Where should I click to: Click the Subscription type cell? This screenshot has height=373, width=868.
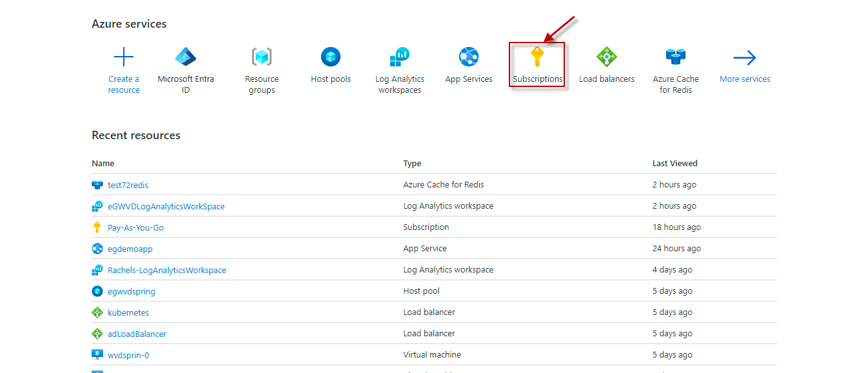point(426,227)
